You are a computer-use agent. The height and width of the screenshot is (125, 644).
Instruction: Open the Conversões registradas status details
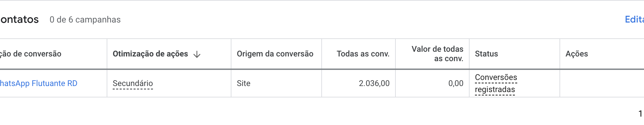[496, 83]
